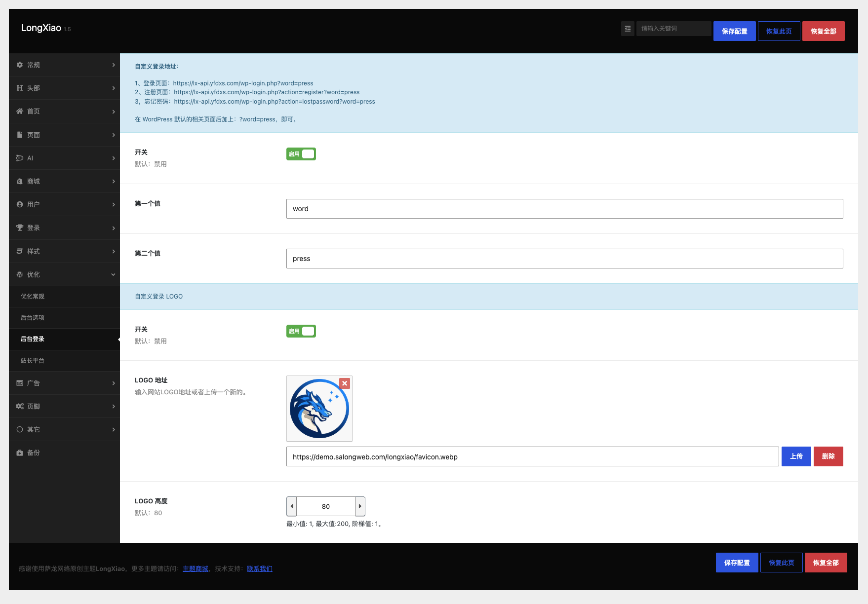This screenshot has width=868, height=604.
Task: Click the LOGO 地址 URL field
Action: click(532, 456)
